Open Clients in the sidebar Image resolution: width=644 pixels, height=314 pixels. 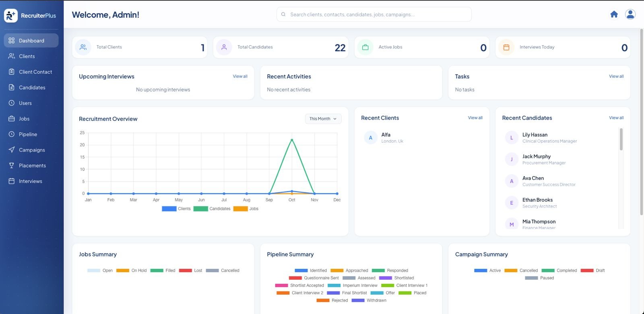coord(31,56)
